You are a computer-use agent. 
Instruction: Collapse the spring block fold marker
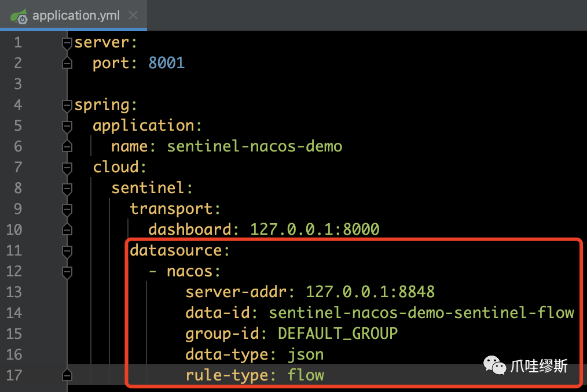pyautogui.click(x=67, y=106)
